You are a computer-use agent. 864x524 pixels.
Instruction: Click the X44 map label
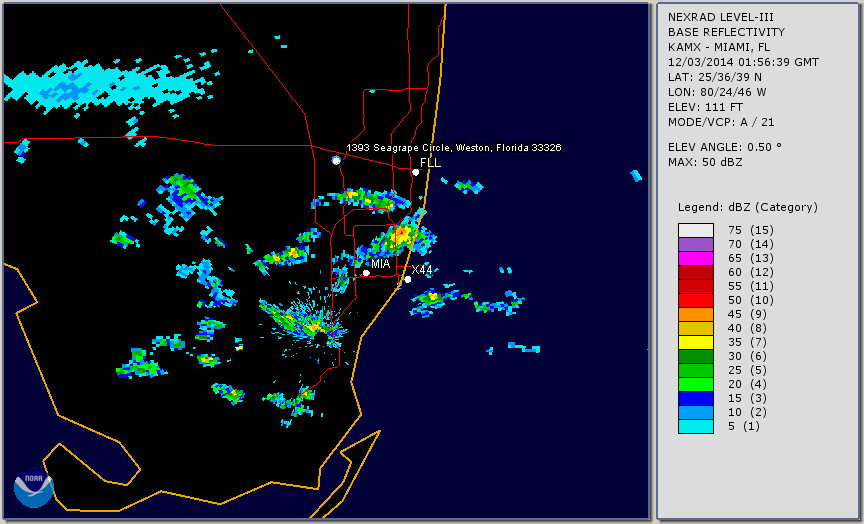422,269
